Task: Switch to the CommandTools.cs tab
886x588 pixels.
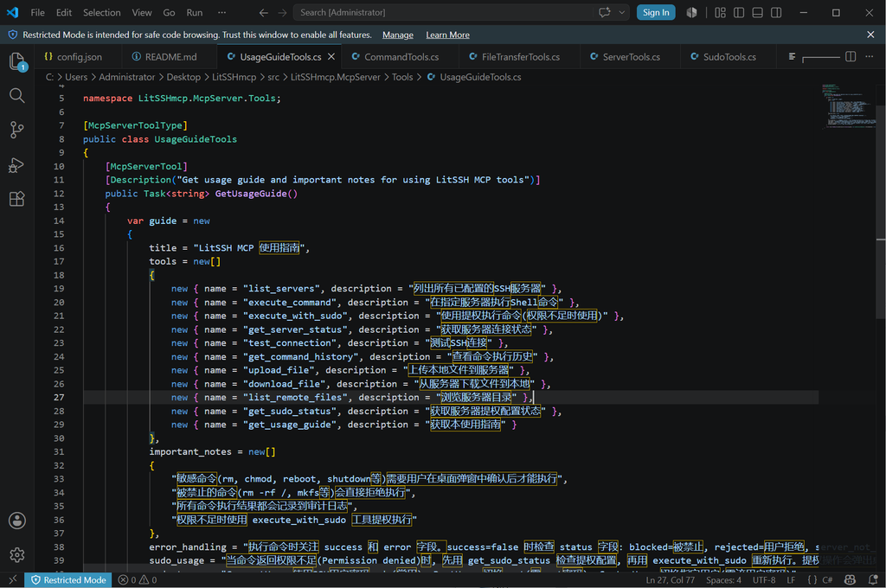Action: point(401,56)
